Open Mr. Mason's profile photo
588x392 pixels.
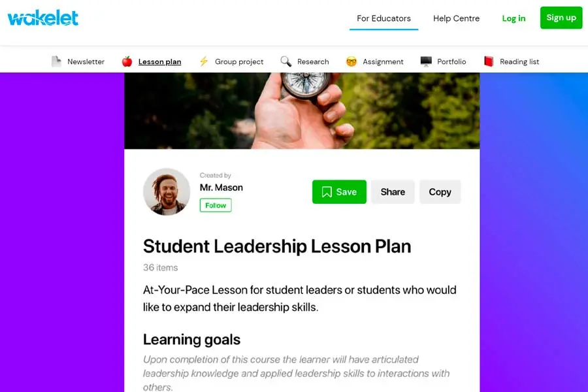pos(167,191)
